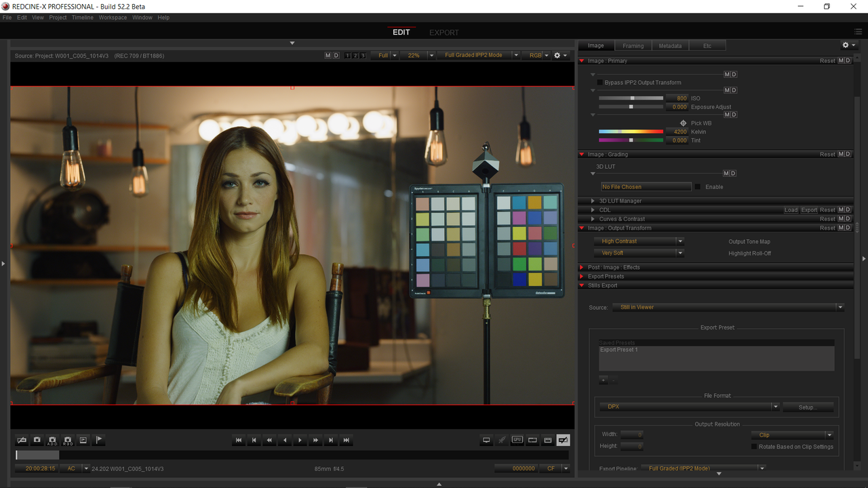Click the play forward button

point(300,440)
